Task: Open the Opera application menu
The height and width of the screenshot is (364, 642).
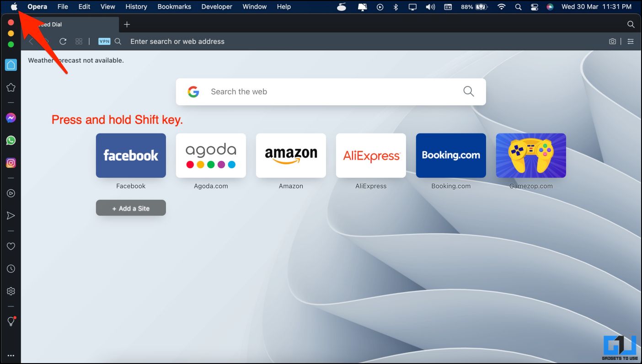Action: (x=37, y=7)
